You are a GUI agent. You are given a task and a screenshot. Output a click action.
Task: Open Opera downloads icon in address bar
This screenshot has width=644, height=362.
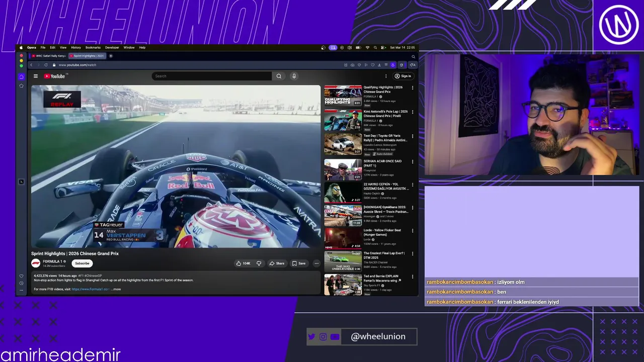[379, 65]
